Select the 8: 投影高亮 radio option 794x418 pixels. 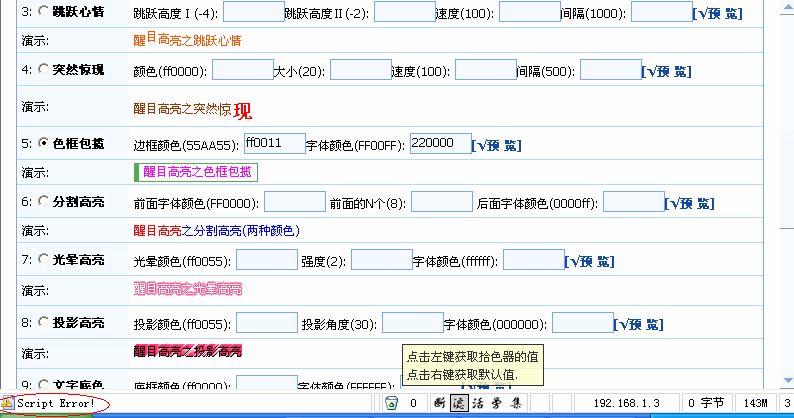pyautogui.click(x=44, y=322)
